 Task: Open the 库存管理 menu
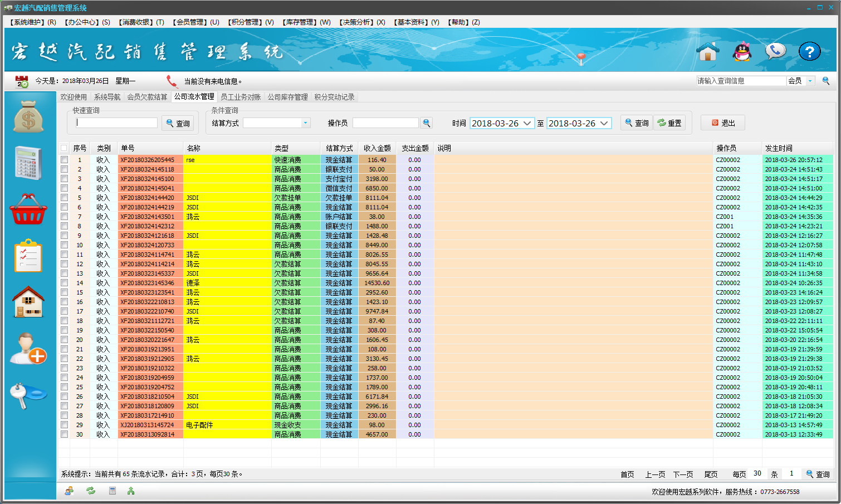click(x=306, y=22)
